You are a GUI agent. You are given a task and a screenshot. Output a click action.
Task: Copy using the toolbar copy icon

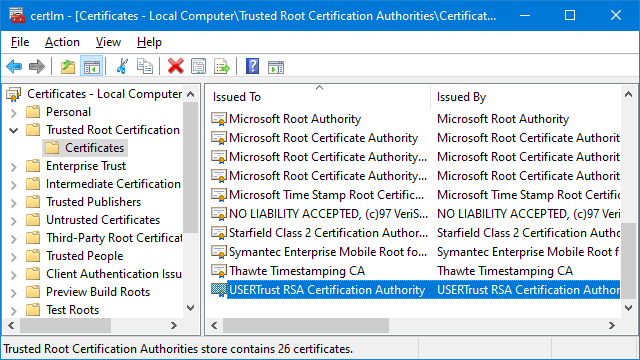(x=145, y=66)
